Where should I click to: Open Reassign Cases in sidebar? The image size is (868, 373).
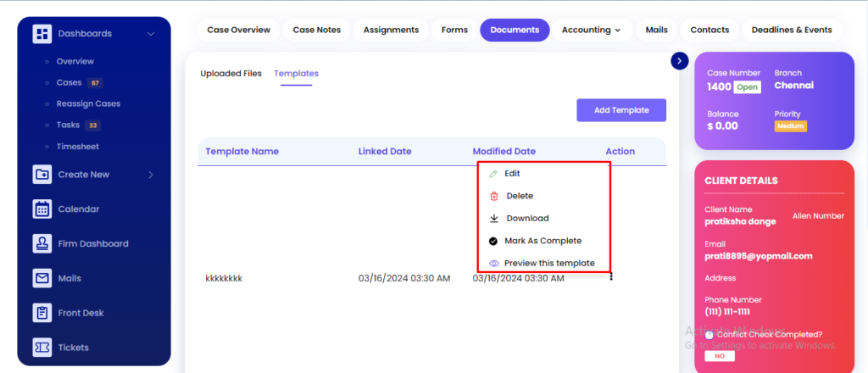pyautogui.click(x=88, y=103)
